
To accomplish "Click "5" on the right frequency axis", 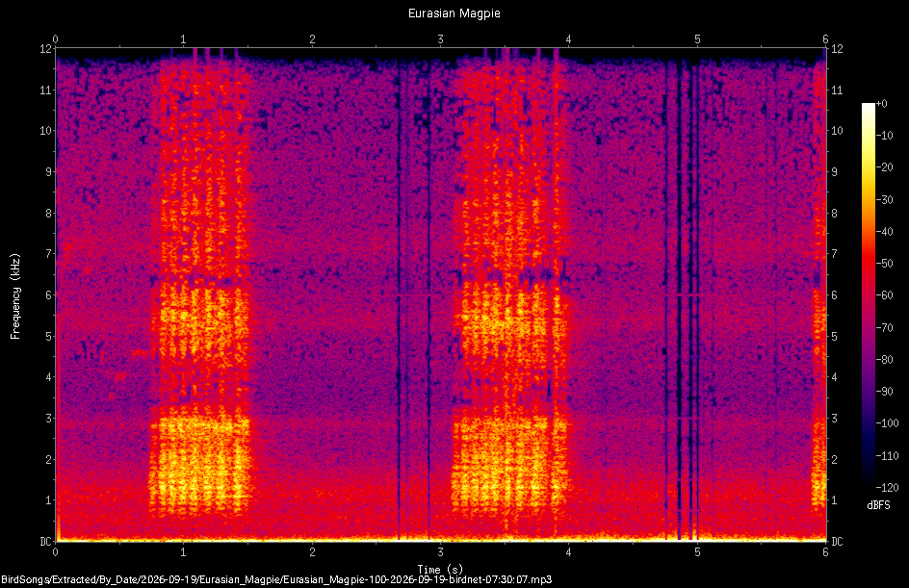I will click(834, 337).
